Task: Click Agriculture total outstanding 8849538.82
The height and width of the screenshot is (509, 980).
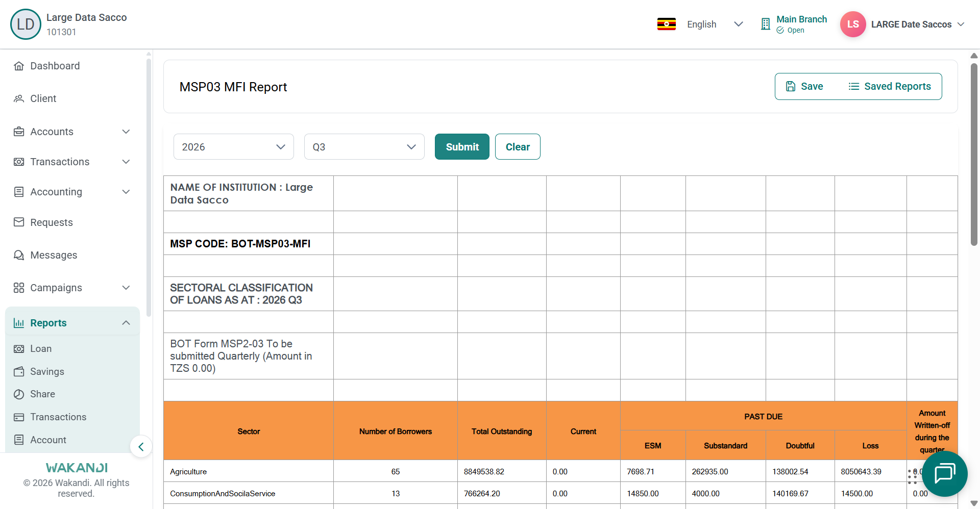Action: [484, 472]
